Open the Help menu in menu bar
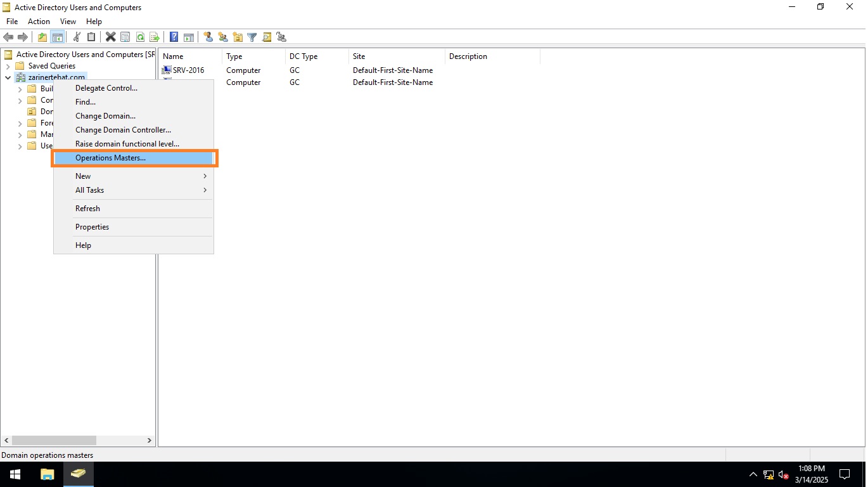This screenshot has width=868, height=487. click(x=94, y=22)
